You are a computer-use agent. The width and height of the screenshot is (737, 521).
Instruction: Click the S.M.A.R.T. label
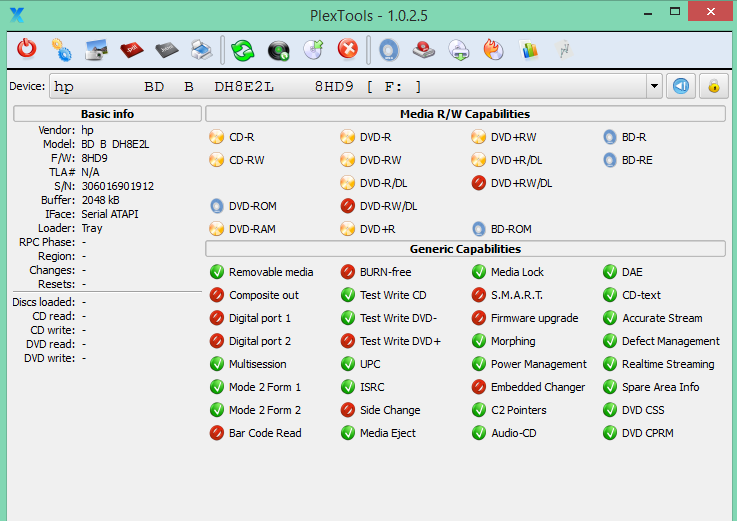517,295
